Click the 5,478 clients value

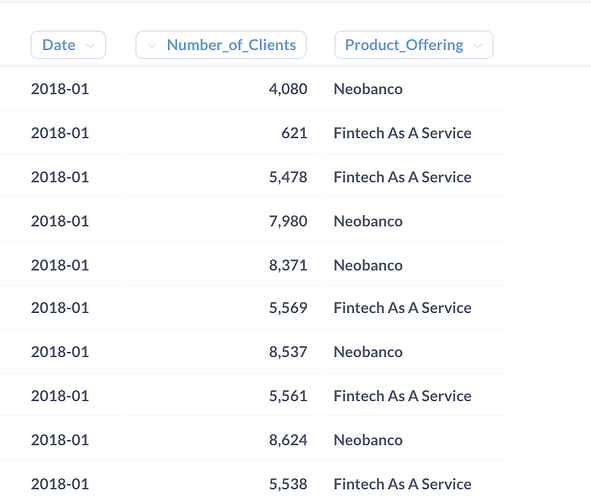coord(288,177)
